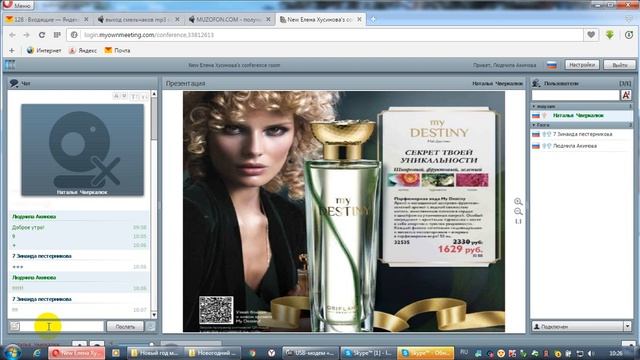Click the Доброе утро! chat message

[28, 227]
